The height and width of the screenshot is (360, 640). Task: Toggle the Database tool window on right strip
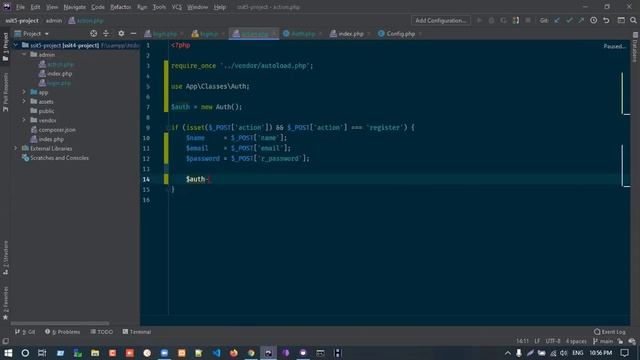click(x=635, y=48)
